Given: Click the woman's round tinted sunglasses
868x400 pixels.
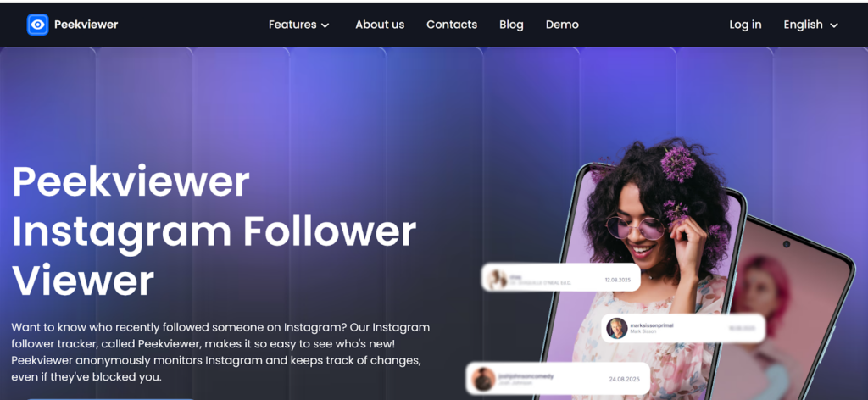Looking at the screenshot, I should (x=636, y=227).
